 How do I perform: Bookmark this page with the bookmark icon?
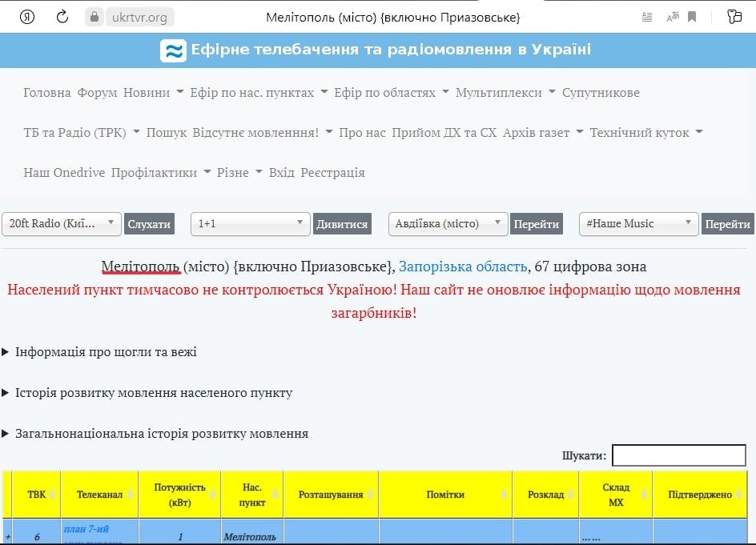click(x=692, y=18)
